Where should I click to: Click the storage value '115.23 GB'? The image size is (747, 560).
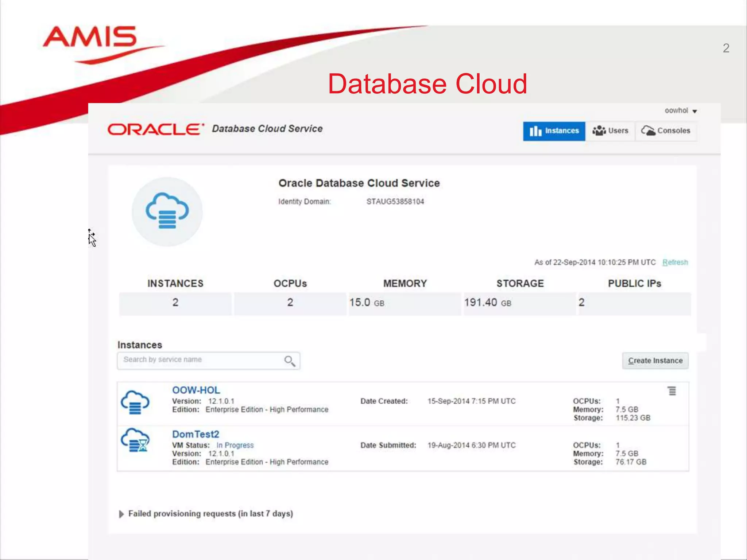tap(633, 418)
